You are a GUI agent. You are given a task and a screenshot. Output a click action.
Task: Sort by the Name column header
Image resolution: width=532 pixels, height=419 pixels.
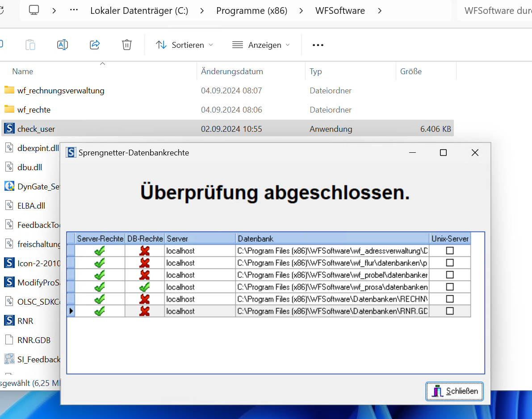click(98, 71)
